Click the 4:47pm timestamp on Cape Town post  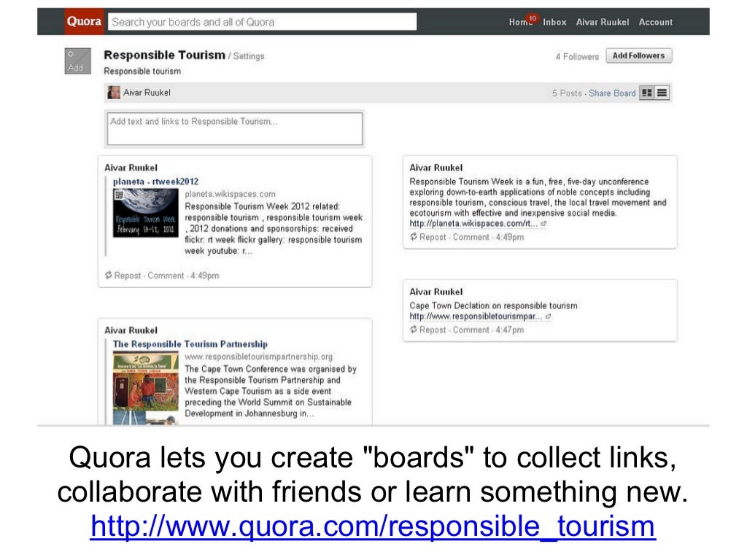510,330
